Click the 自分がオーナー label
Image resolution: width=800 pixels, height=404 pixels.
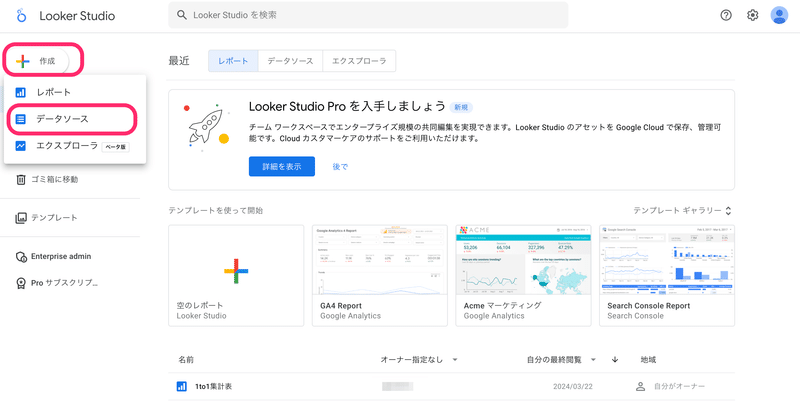click(680, 387)
